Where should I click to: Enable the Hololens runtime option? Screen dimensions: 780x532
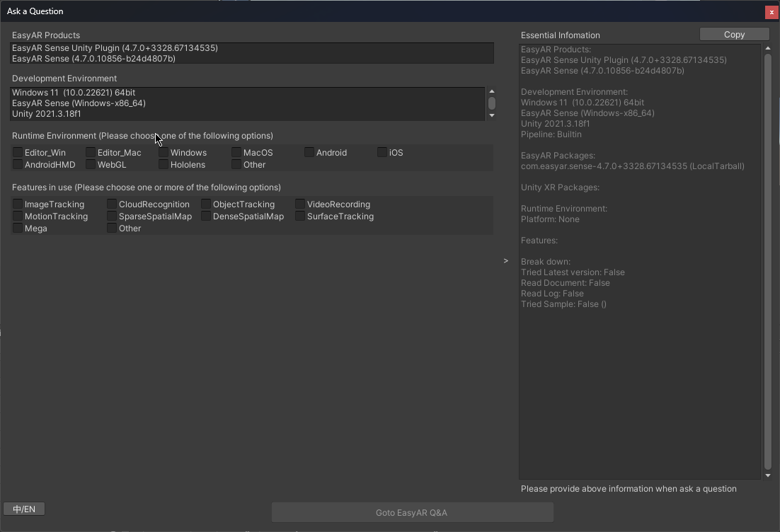point(164,165)
